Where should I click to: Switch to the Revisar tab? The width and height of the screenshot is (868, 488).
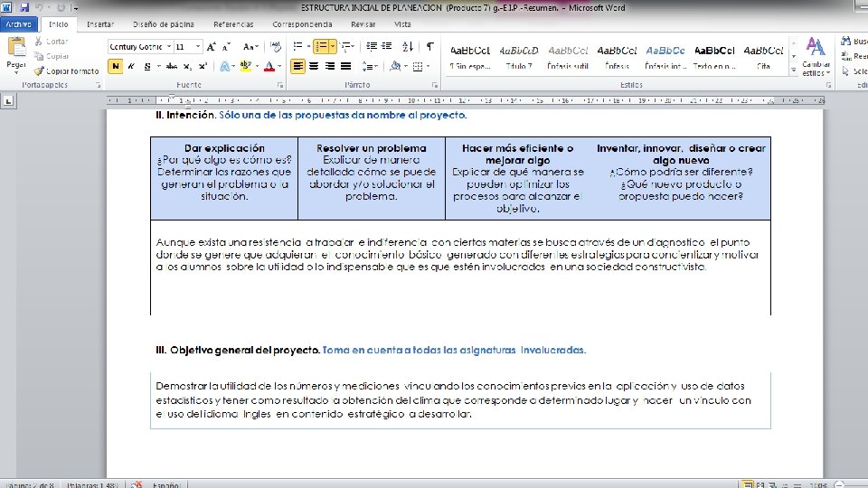pos(363,24)
